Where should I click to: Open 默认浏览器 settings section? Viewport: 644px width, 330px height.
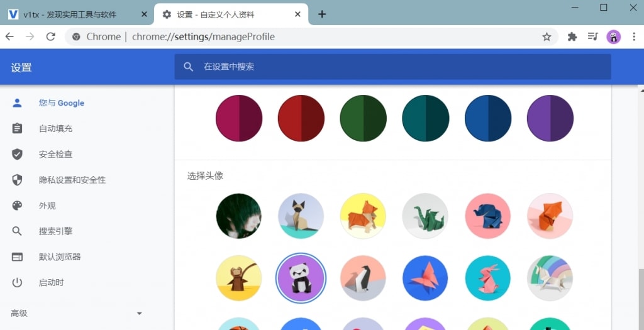coord(60,257)
